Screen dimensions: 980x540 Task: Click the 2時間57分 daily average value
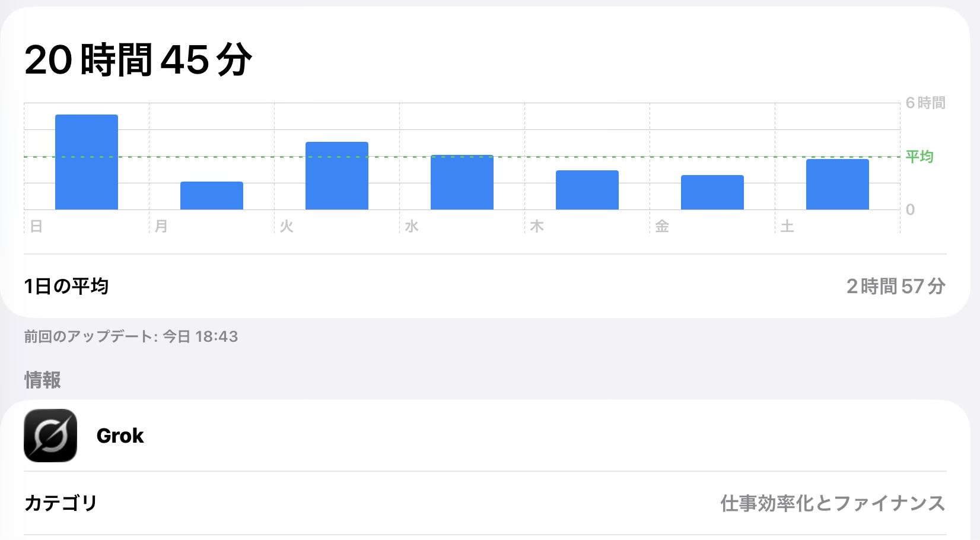coord(896,287)
